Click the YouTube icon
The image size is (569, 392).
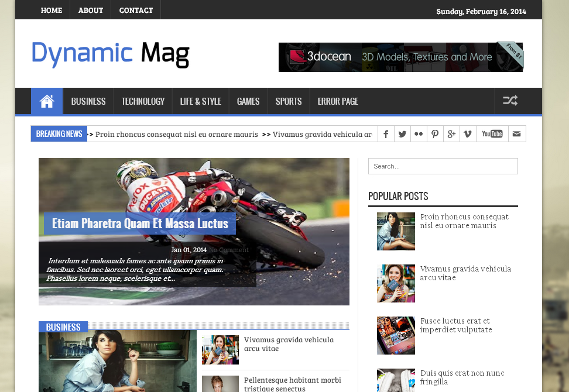492,134
